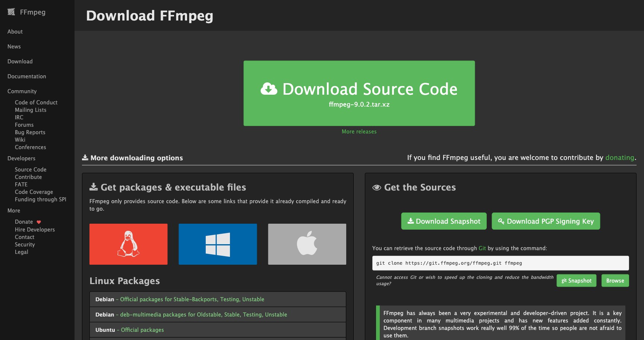Click the red heart next to Donate
The width and height of the screenshot is (644, 340).
pos(39,222)
